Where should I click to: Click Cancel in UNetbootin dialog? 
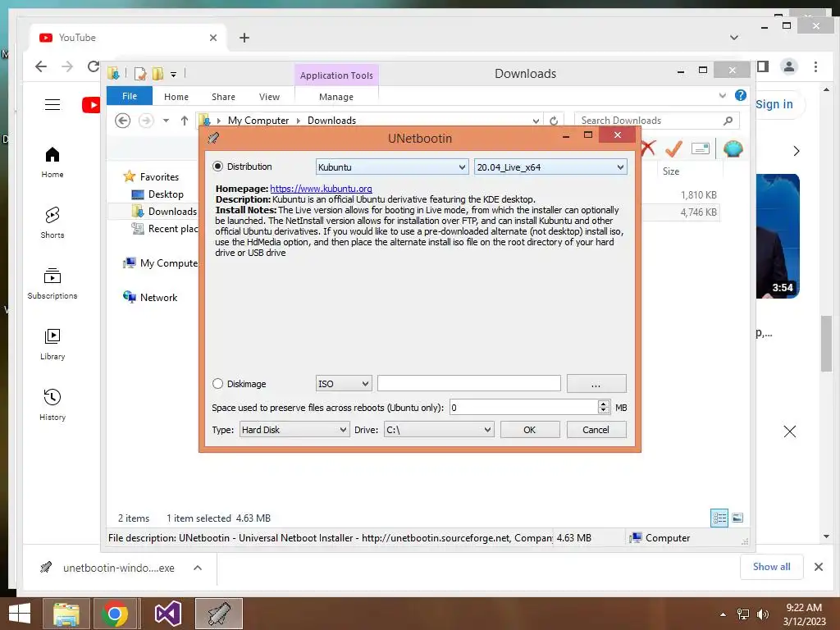[596, 430]
